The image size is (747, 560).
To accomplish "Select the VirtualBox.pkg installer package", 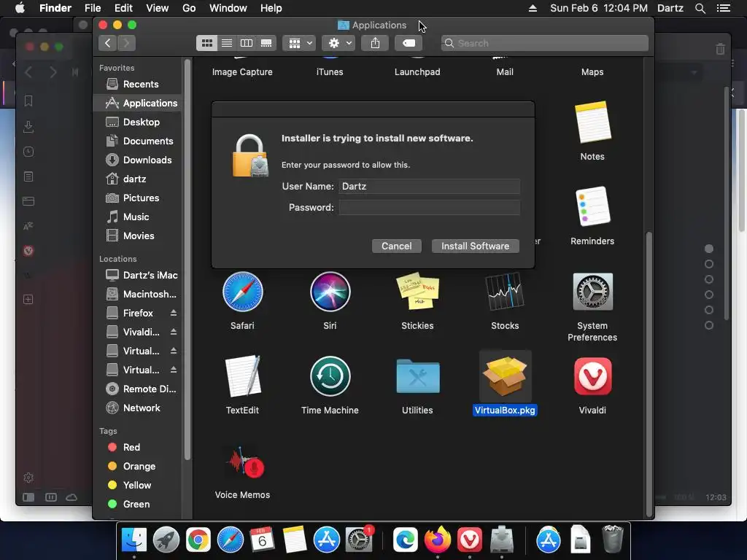I will tap(505, 376).
